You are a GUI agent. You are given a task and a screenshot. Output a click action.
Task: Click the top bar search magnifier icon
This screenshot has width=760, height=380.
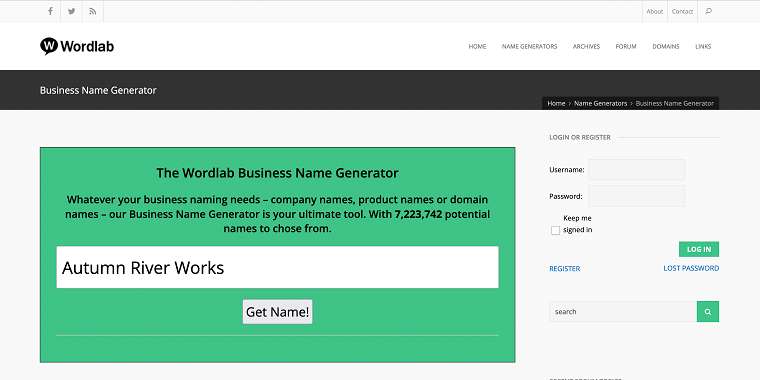pos(709,11)
